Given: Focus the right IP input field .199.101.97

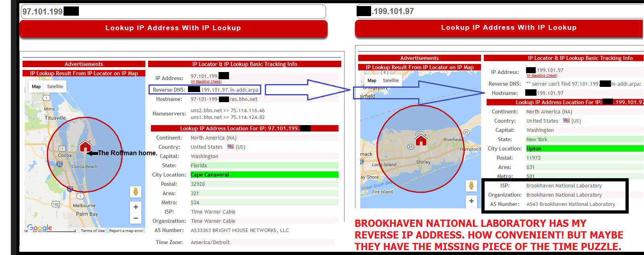Looking at the screenshot, I should click(x=500, y=11).
